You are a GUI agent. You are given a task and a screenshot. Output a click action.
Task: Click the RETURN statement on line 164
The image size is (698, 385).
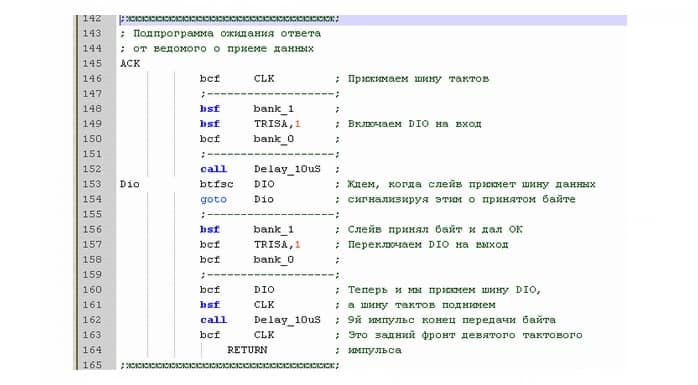(x=247, y=350)
